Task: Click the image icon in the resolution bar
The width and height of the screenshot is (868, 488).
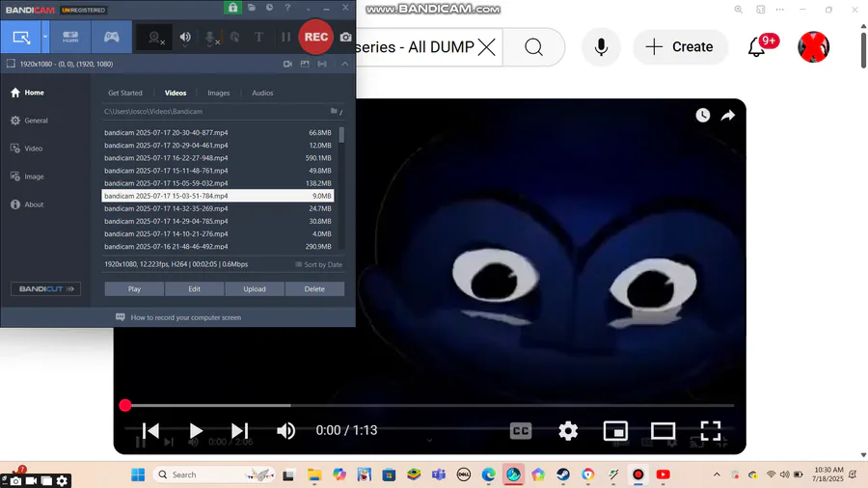Action: (x=305, y=65)
